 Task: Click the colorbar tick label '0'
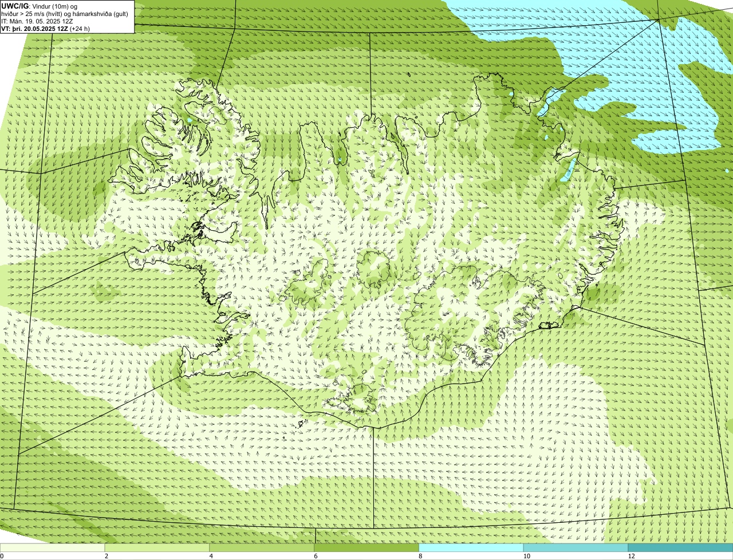pyautogui.click(x=2, y=556)
